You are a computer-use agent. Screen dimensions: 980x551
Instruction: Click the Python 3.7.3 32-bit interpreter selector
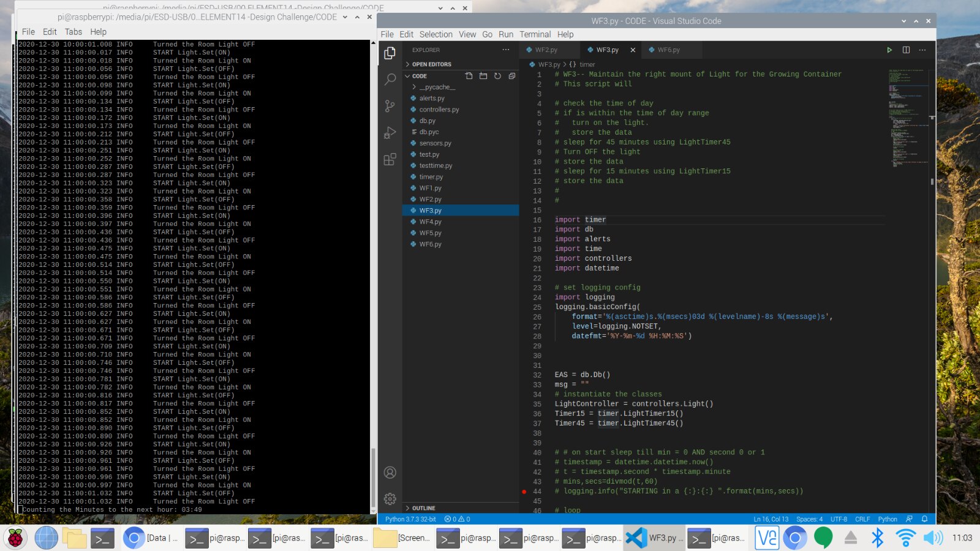tap(410, 519)
